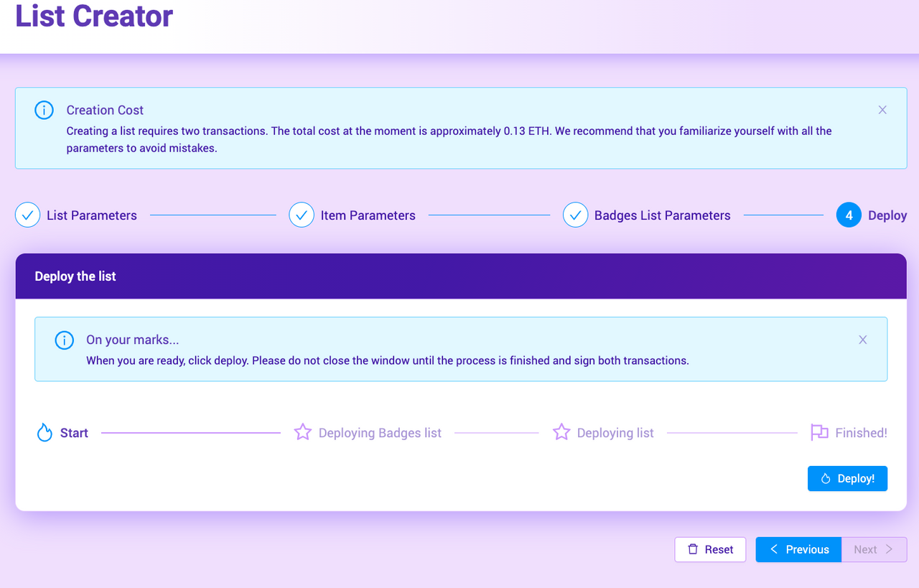This screenshot has width=919, height=588.
Task: Close the On your marks alert
Action: coord(863,340)
